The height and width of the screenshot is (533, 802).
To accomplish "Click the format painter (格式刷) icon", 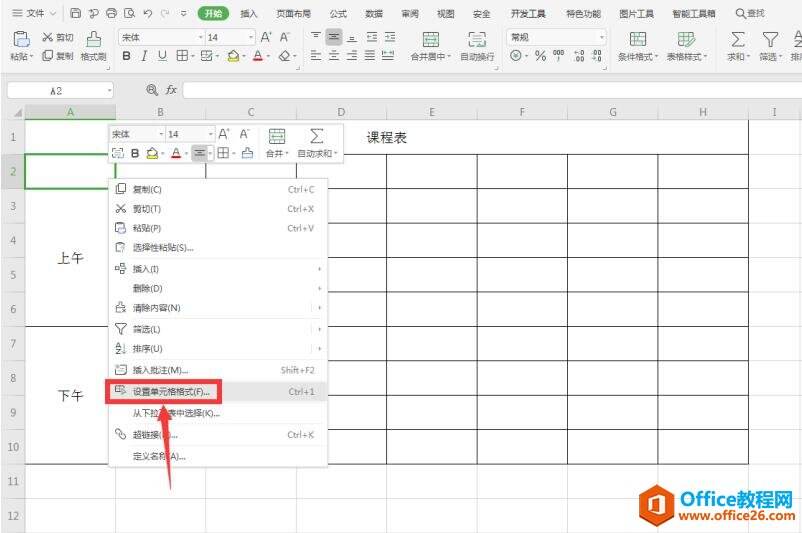I will click(93, 39).
